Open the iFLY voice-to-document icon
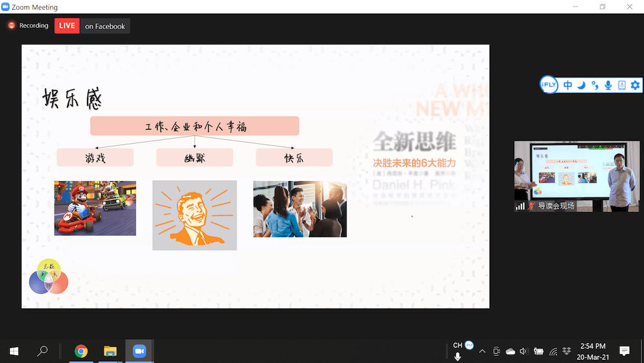 [621, 85]
